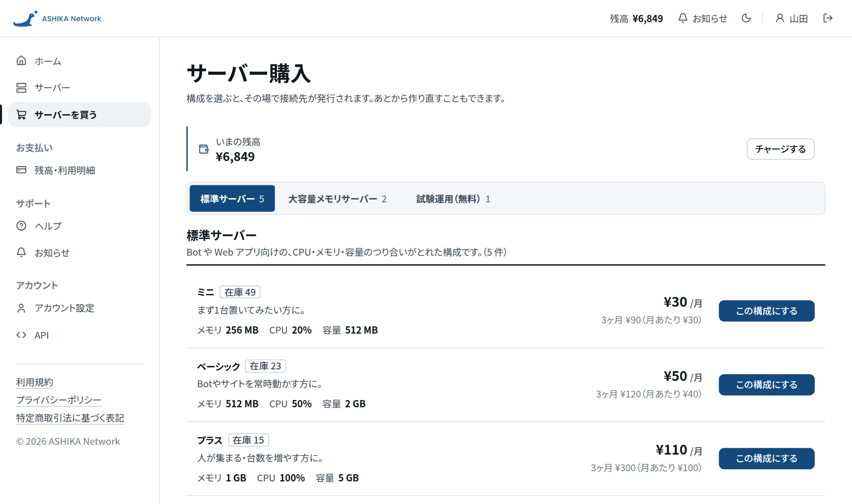Select サーバーを買う sidebar item
Viewport: 852px width, 504px height.
click(x=79, y=115)
